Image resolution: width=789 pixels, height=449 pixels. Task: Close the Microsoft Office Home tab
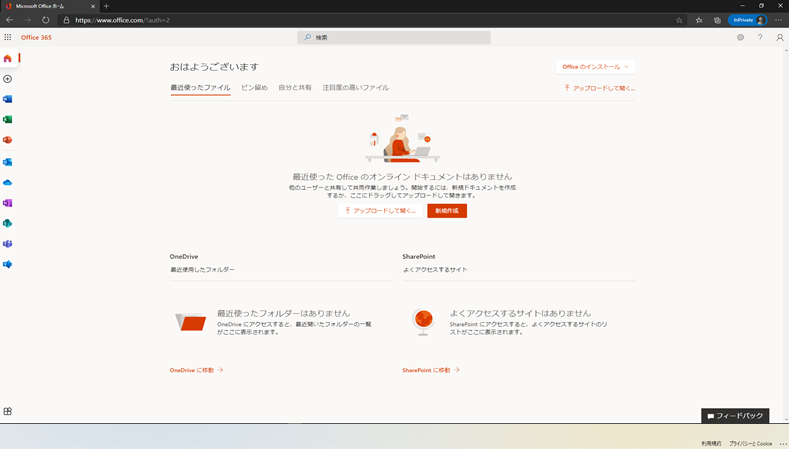point(93,6)
